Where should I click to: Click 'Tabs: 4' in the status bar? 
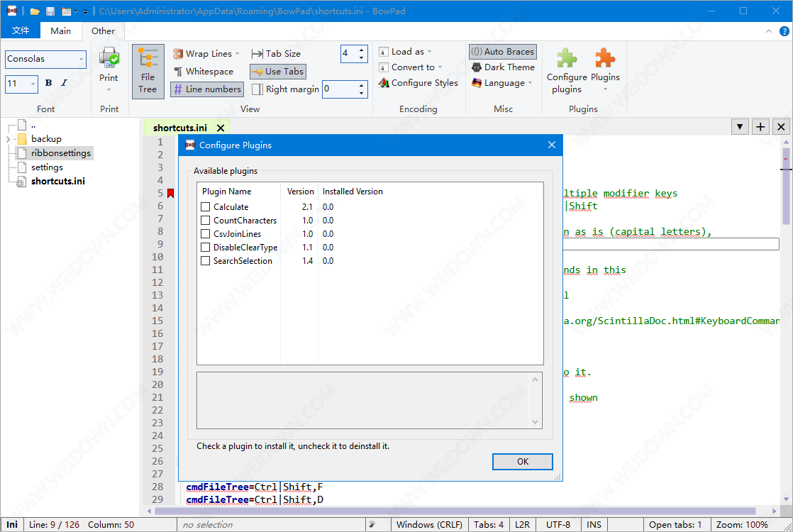[x=489, y=525]
